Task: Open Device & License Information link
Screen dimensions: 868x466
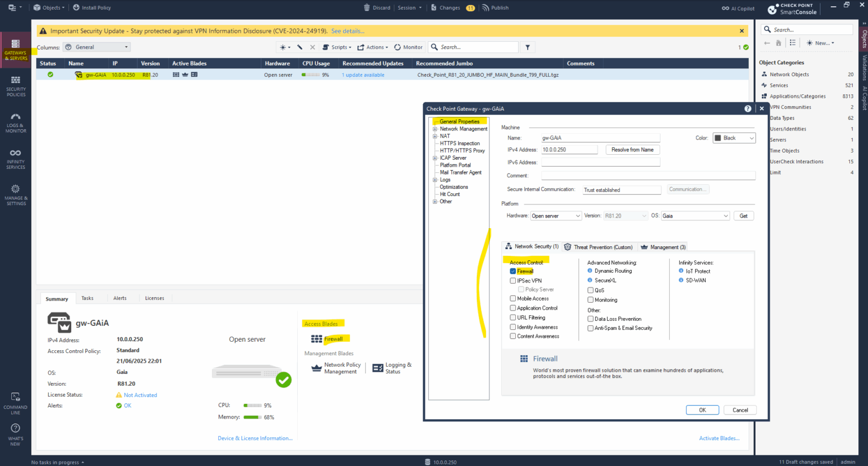Action: pyautogui.click(x=255, y=438)
